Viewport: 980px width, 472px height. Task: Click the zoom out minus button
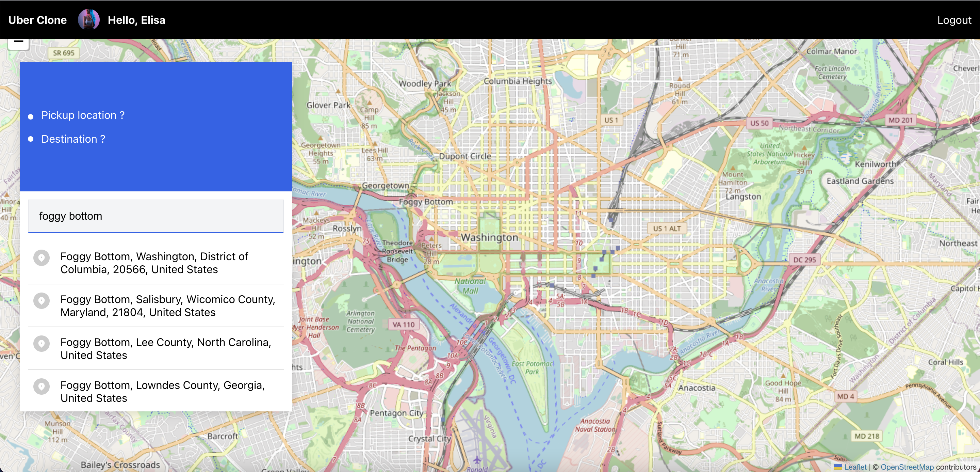(18, 42)
